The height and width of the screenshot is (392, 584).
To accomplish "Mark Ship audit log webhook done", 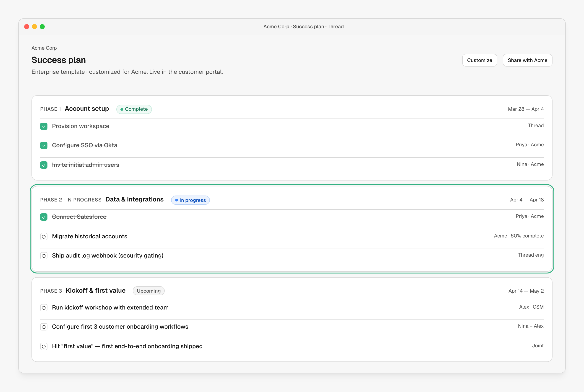I will (x=44, y=256).
